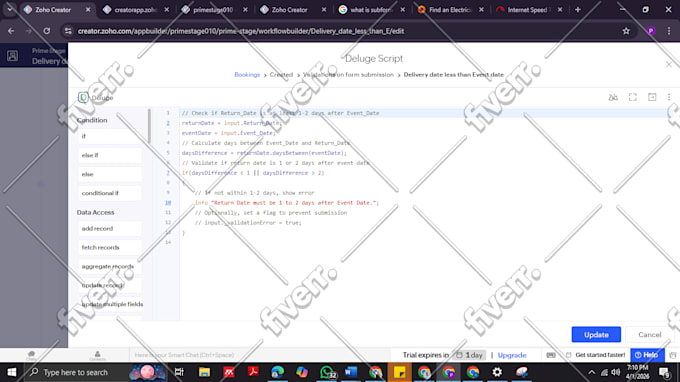Switch to the 'Find an Electrician' tab
This screenshot has width=680, height=382.
click(450, 10)
